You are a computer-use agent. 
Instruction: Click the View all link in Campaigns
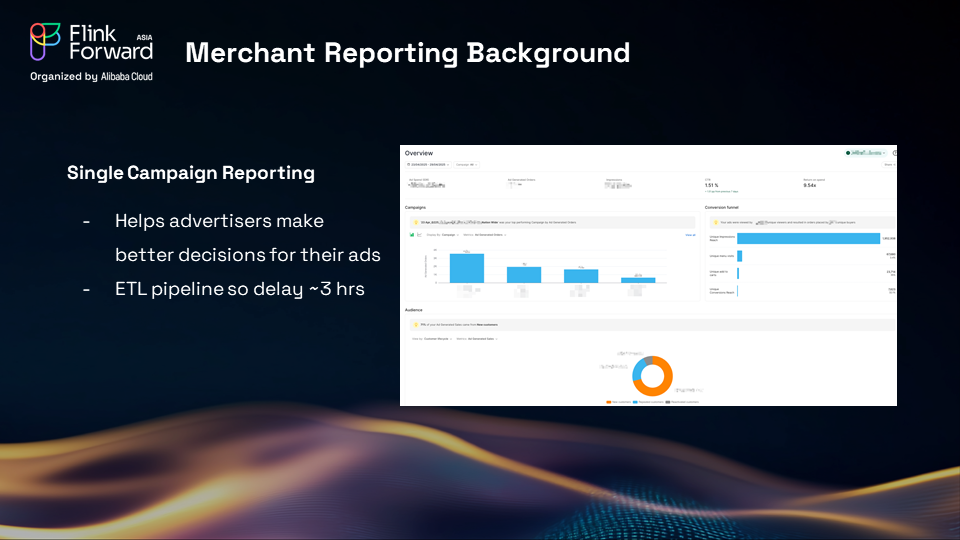pos(690,235)
